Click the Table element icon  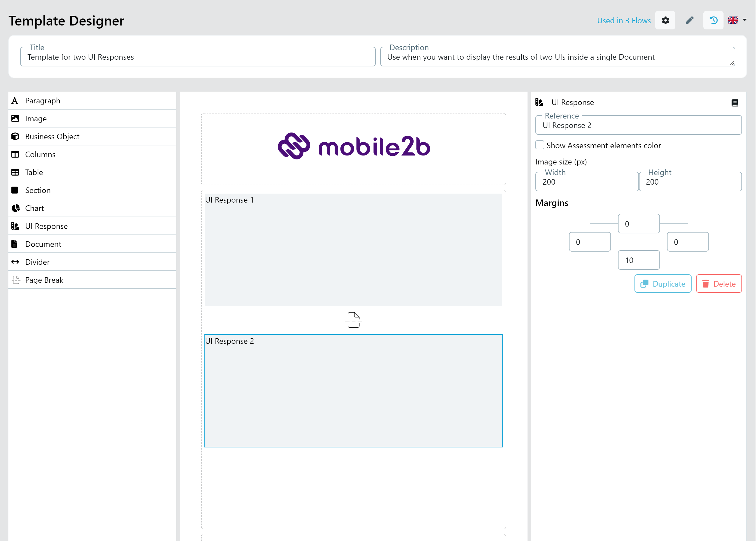point(15,172)
